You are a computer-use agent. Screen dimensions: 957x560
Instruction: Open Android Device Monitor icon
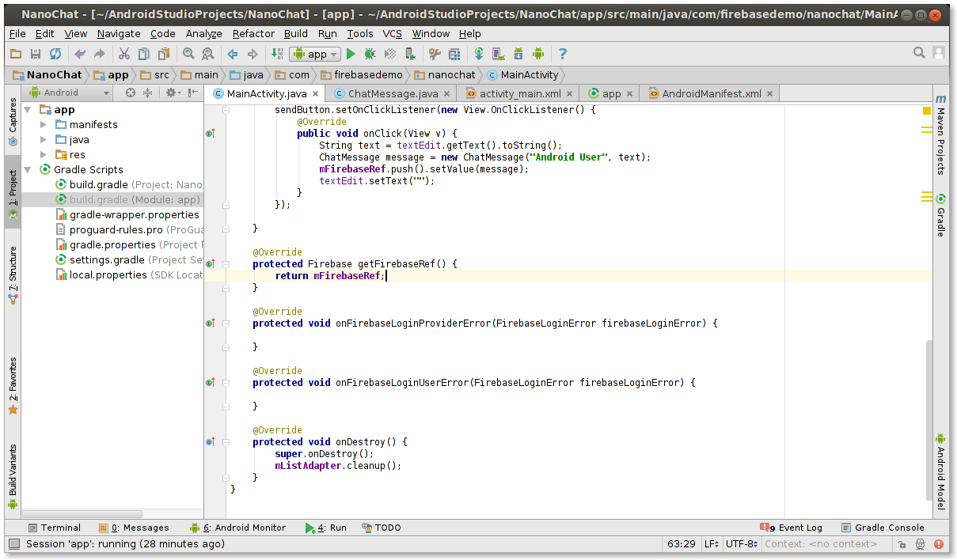(538, 54)
